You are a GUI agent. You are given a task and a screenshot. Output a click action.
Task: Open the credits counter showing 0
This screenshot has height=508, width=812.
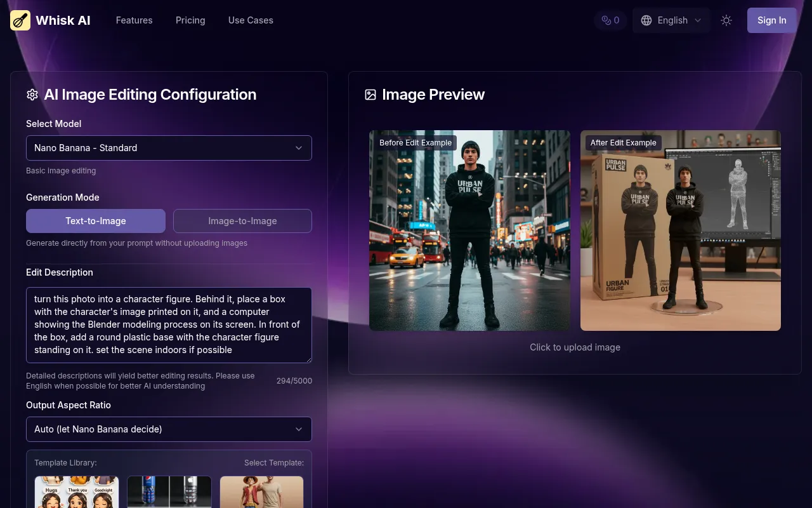point(610,20)
